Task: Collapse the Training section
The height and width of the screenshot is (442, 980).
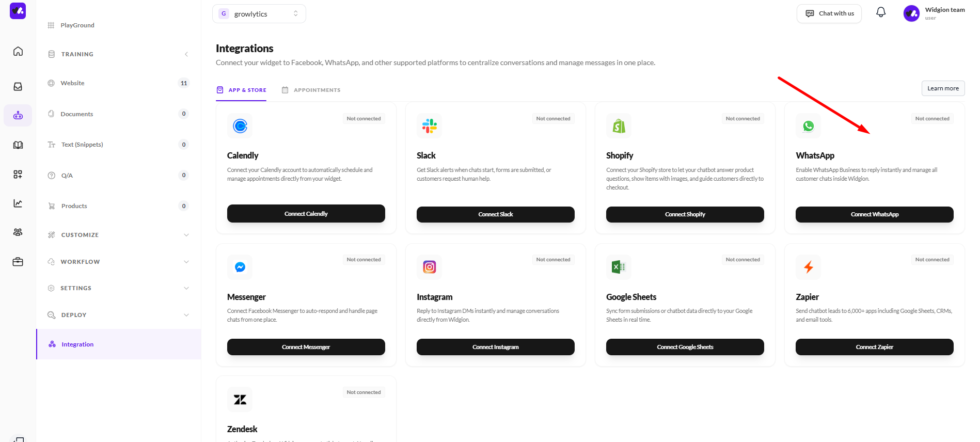Action: (186, 54)
